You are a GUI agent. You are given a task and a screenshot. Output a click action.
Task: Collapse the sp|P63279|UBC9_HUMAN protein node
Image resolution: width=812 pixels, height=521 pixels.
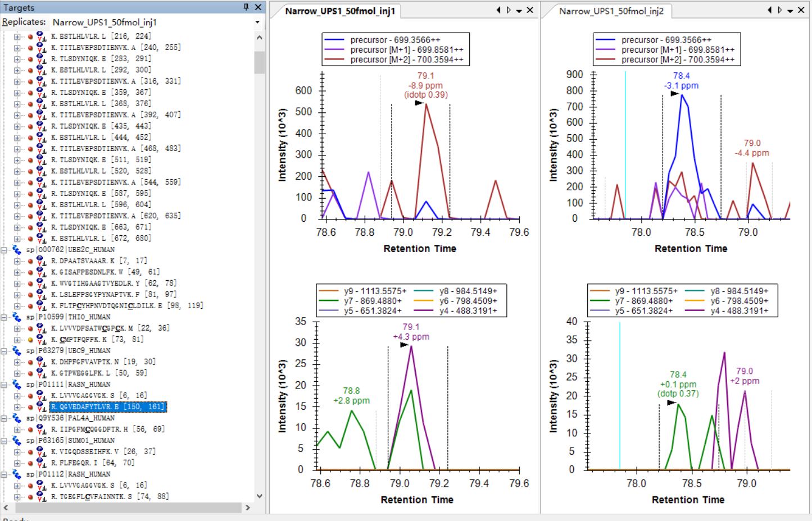[4, 351]
